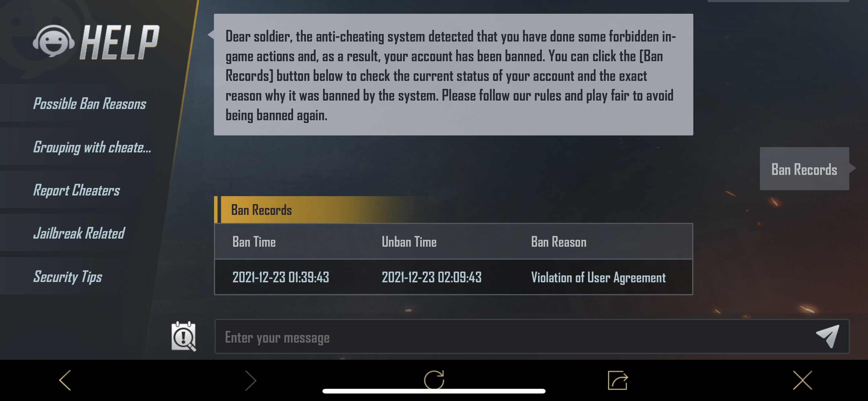The image size is (868, 401).
Task: Open Report Cheaters section
Action: pyautogui.click(x=77, y=190)
